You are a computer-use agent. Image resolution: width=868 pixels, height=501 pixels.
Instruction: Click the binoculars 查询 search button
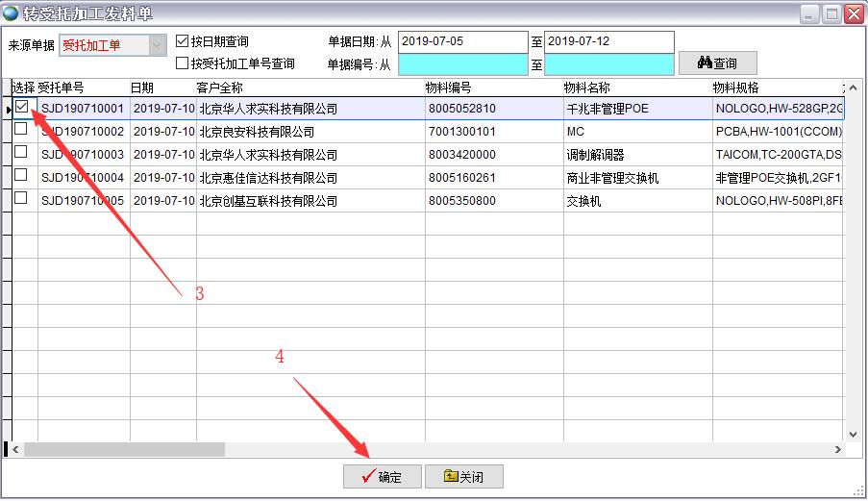(x=717, y=63)
